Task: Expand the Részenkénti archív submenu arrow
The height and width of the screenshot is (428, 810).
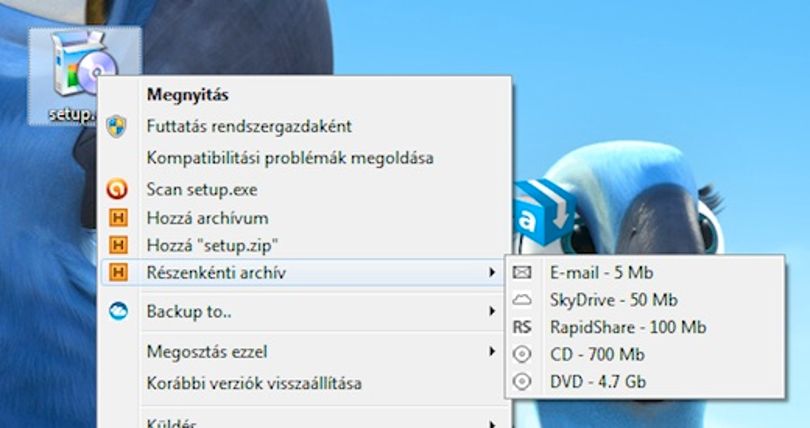Action: coord(492,272)
